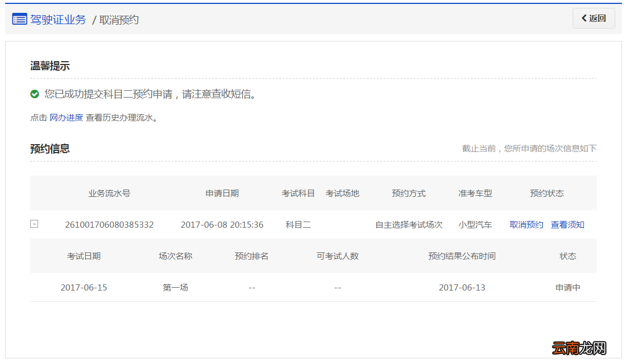Click the 申请中 status text
Image resolution: width=627 pixels, height=364 pixels.
[x=568, y=287]
